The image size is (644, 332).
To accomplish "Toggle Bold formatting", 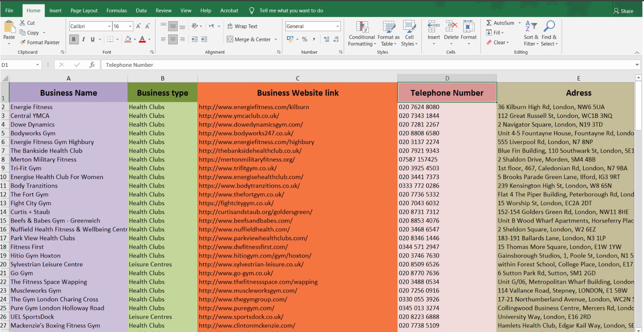I will coord(74,39).
